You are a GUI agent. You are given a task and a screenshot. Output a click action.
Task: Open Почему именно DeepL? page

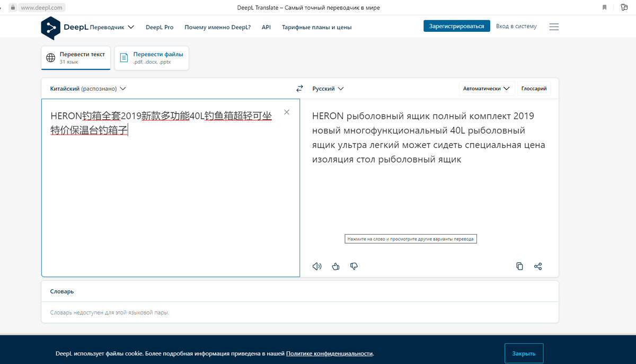point(218,27)
